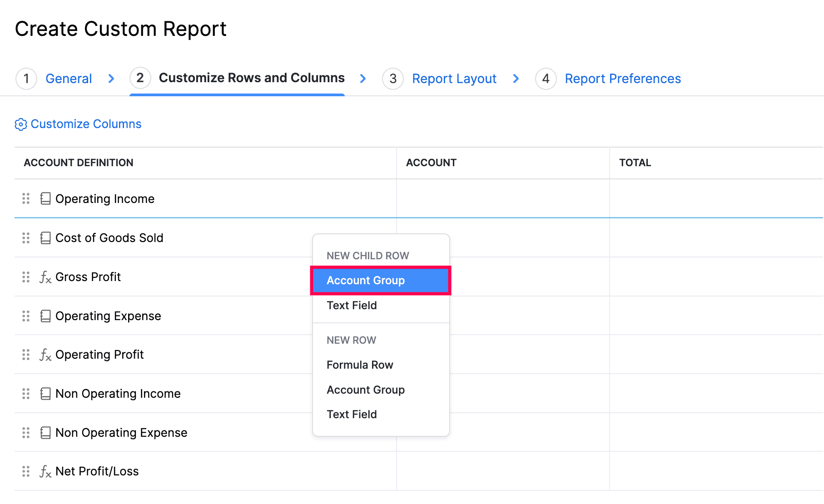Open the Report Layout step
This screenshot has height=504, width=824.
click(x=454, y=78)
